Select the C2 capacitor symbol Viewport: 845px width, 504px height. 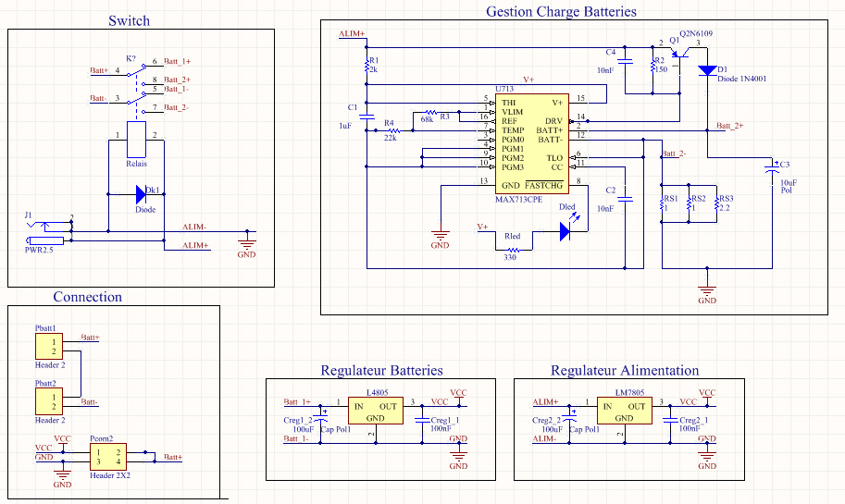pyautogui.click(x=625, y=199)
